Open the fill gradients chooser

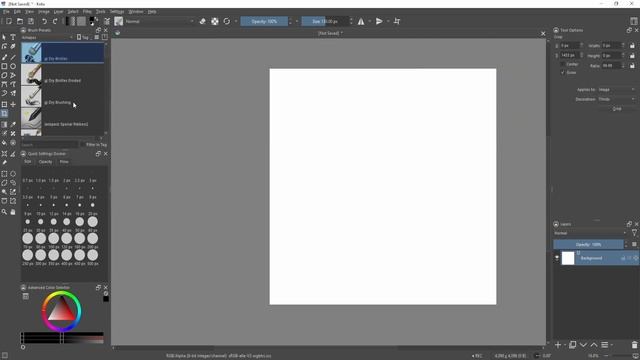71,21
